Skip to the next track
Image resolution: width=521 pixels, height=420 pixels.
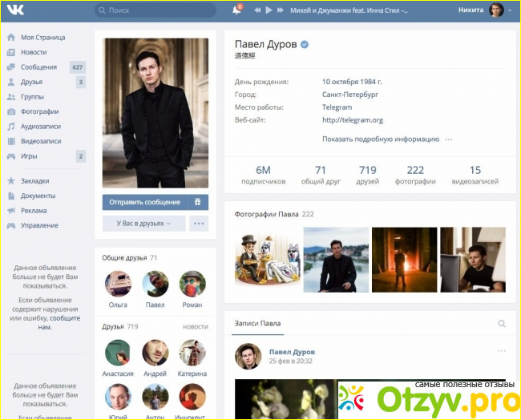pos(280,10)
